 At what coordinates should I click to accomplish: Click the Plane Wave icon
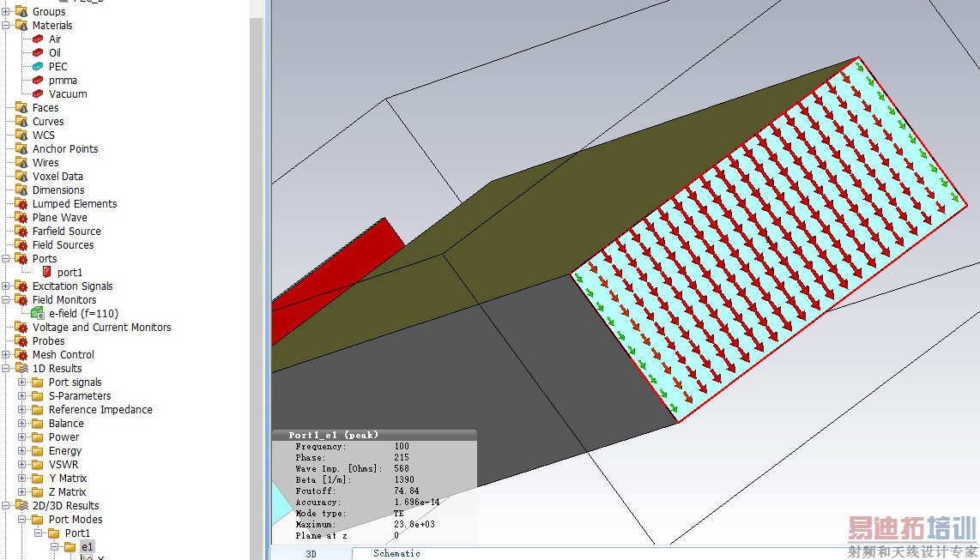[21, 217]
